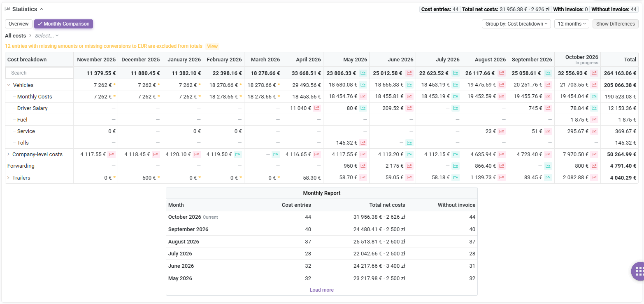644x304 pixels.
Task: Switch to the Overview view
Action: (19, 24)
